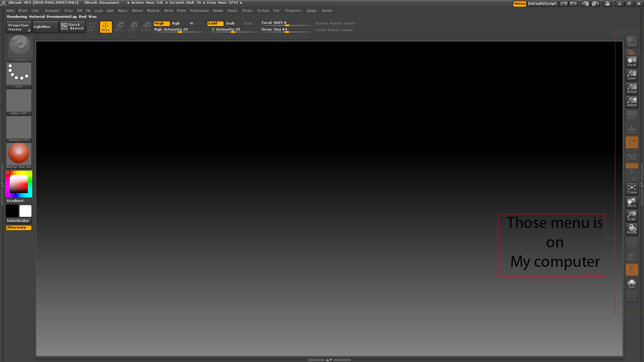Open the LightBox browser

point(45,26)
